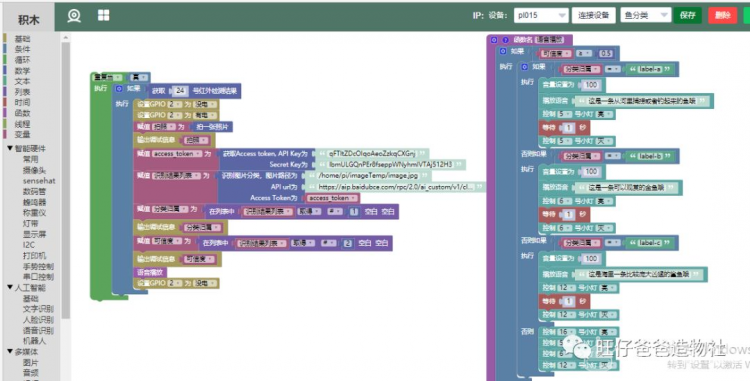Open the 图片 subcategory under 多媒体
The height and width of the screenshot is (381, 750).
click(31, 362)
